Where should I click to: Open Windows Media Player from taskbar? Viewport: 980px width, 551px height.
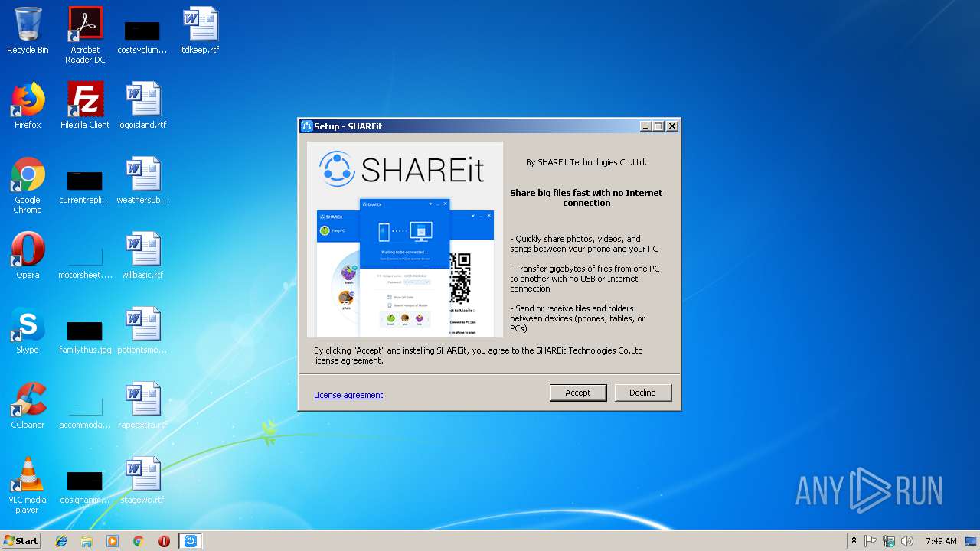pyautogui.click(x=113, y=541)
